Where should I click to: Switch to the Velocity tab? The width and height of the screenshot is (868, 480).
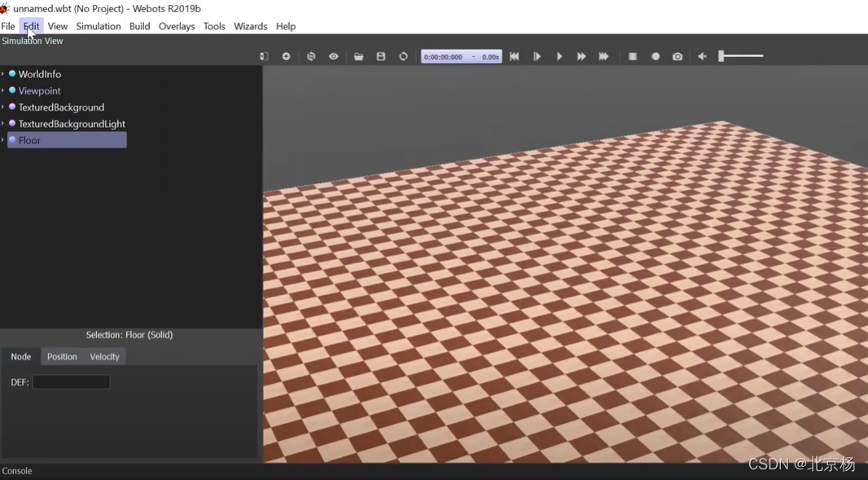click(x=104, y=356)
